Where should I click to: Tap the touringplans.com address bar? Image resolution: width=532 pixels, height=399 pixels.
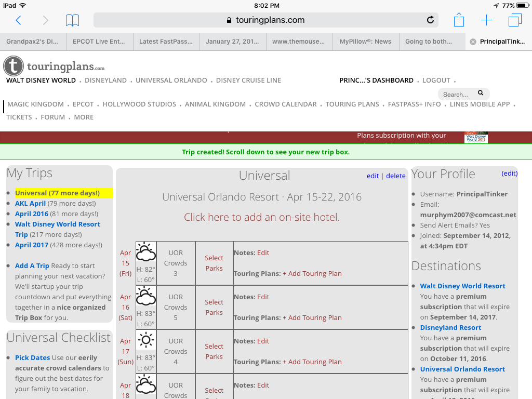pos(265,20)
